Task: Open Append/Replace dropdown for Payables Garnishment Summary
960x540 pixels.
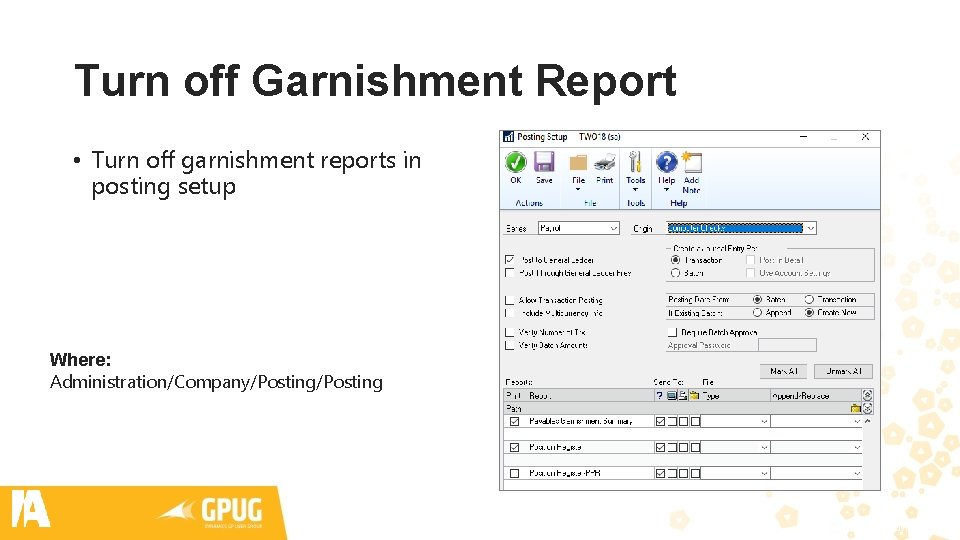Action: coord(857,421)
